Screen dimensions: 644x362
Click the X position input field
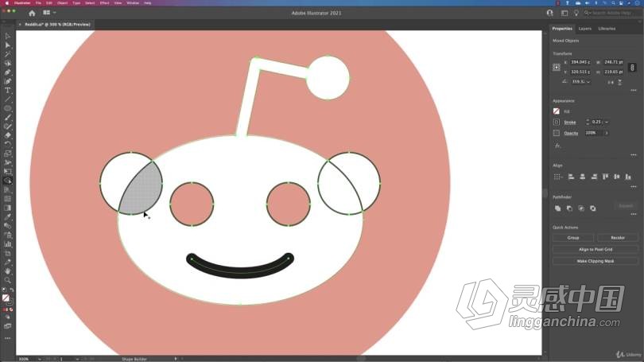[580, 62]
